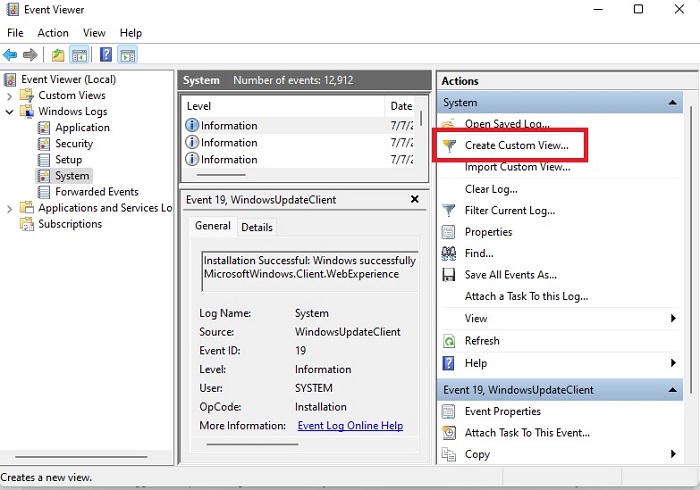Select the Windows Logs tree label
700x490 pixels.
pos(73,112)
